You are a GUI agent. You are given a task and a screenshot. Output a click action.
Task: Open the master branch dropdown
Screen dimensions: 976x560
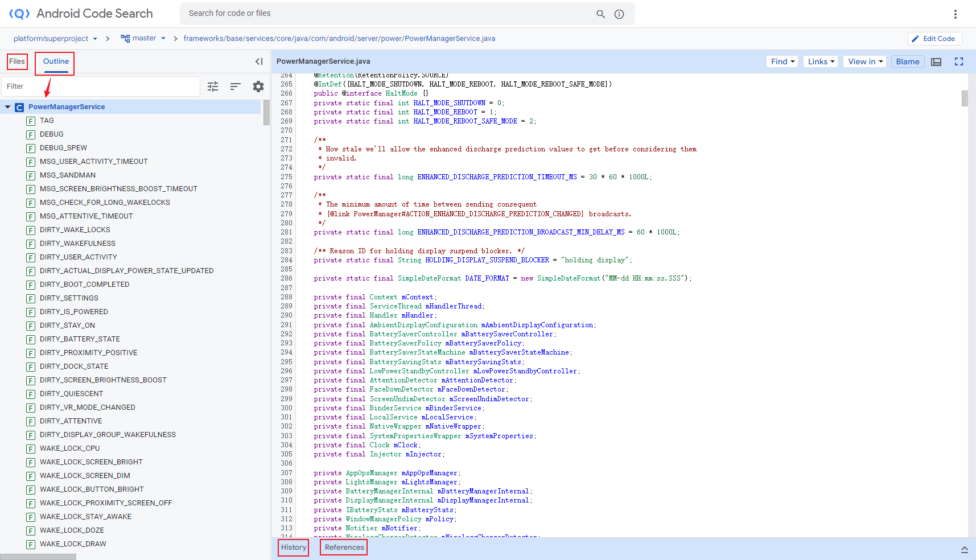point(143,38)
